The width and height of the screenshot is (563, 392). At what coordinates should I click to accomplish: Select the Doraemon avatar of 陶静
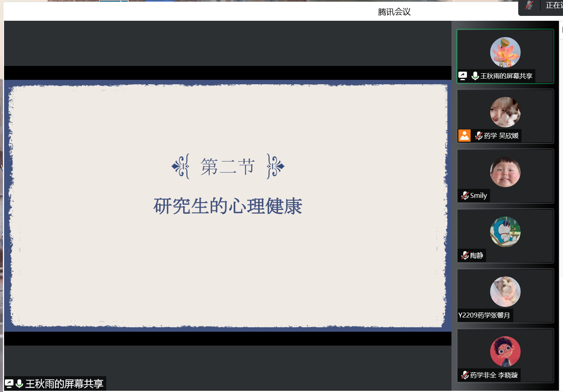(x=505, y=232)
